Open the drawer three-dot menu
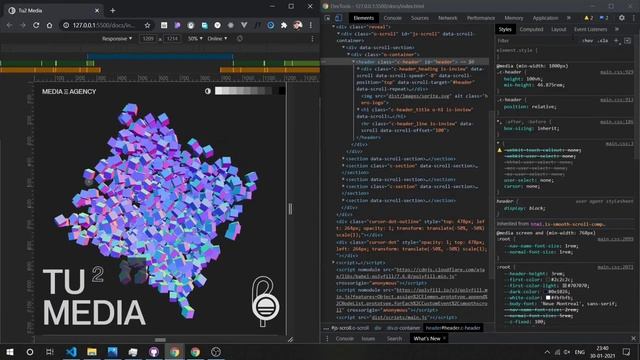Image resolution: width=640 pixels, height=360 pixels. (x=327, y=339)
